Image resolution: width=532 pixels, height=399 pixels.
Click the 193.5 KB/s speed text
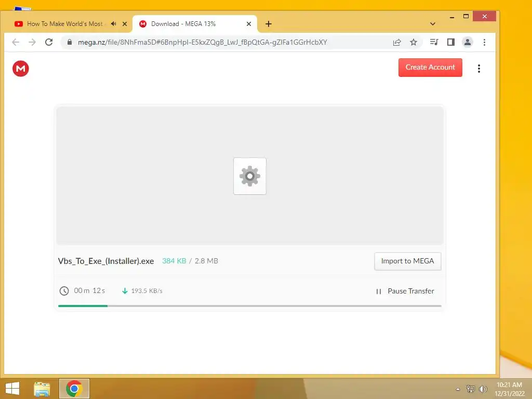click(147, 291)
